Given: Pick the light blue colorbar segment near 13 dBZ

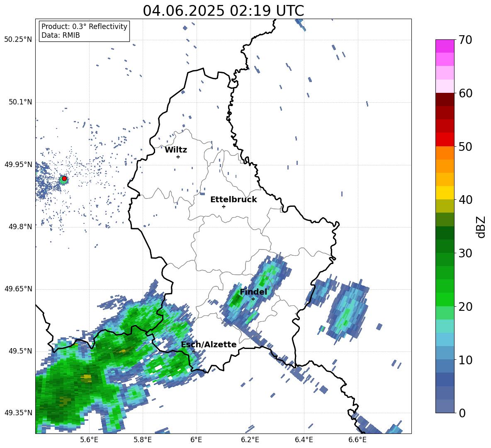Looking at the screenshot, I should click(x=445, y=340).
